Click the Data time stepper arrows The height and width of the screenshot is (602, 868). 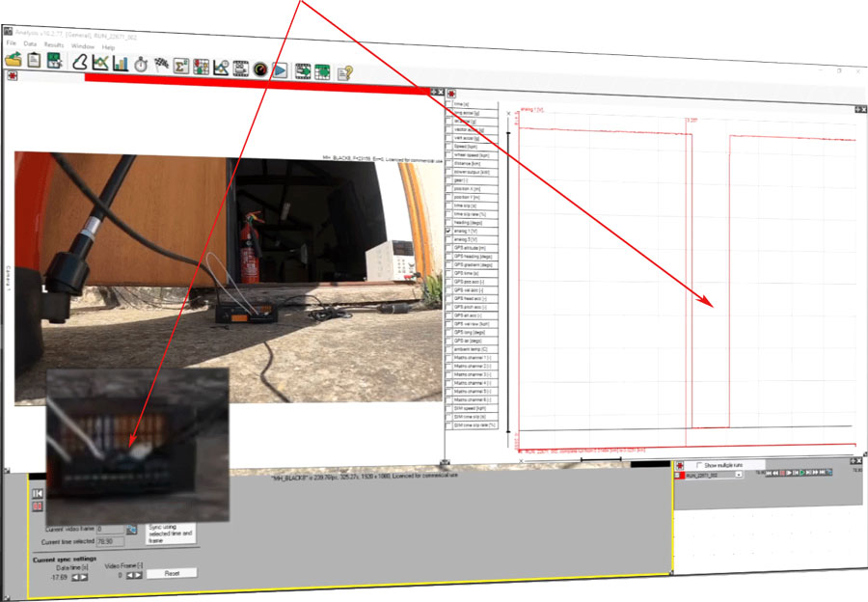click(79, 577)
